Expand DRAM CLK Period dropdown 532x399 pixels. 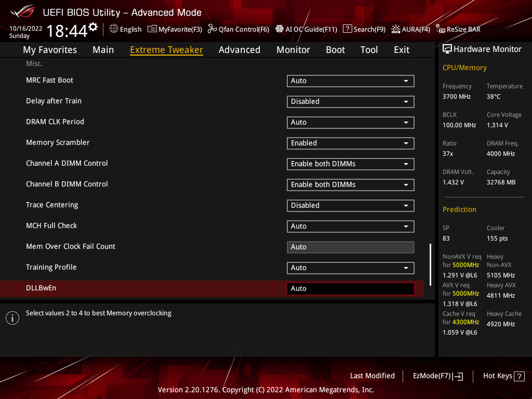pyautogui.click(x=351, y=122)
